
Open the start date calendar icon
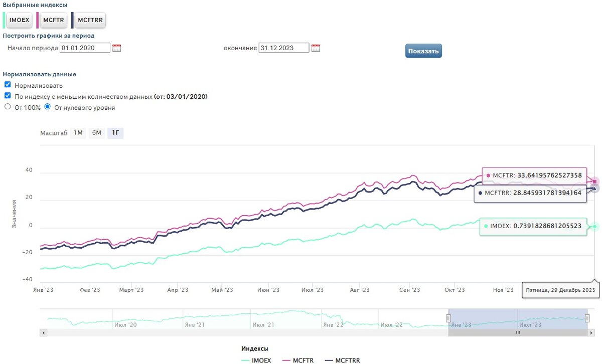(x=117, y=48)
